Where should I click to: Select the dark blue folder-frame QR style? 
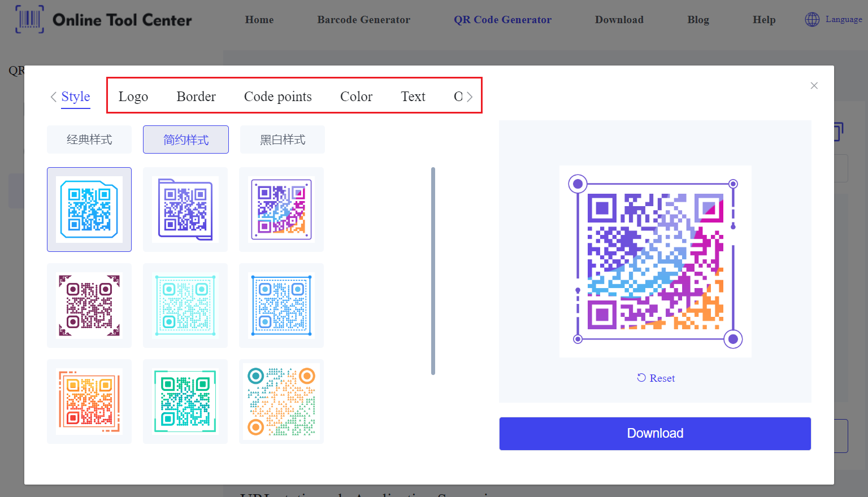[185, 210]
